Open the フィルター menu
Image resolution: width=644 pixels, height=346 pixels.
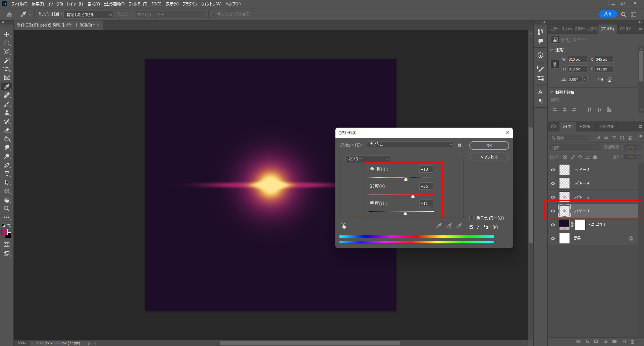pyautogui.click(x=138, y=4)
